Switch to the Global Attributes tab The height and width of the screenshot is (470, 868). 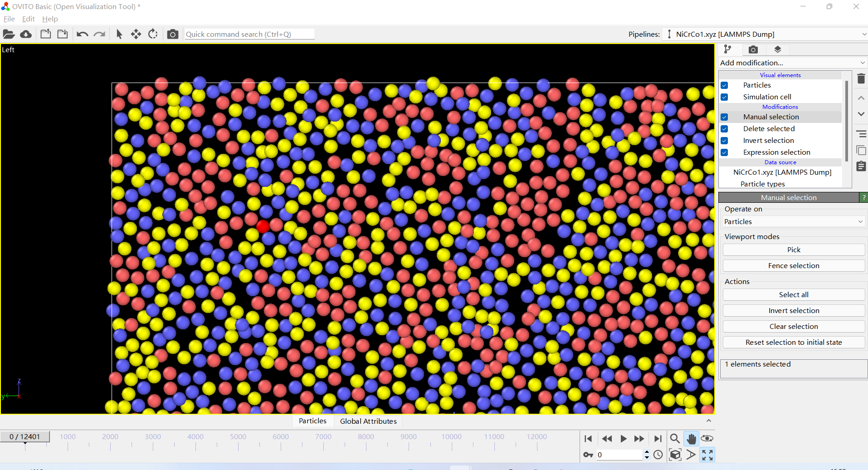click(x=368, y=421)
